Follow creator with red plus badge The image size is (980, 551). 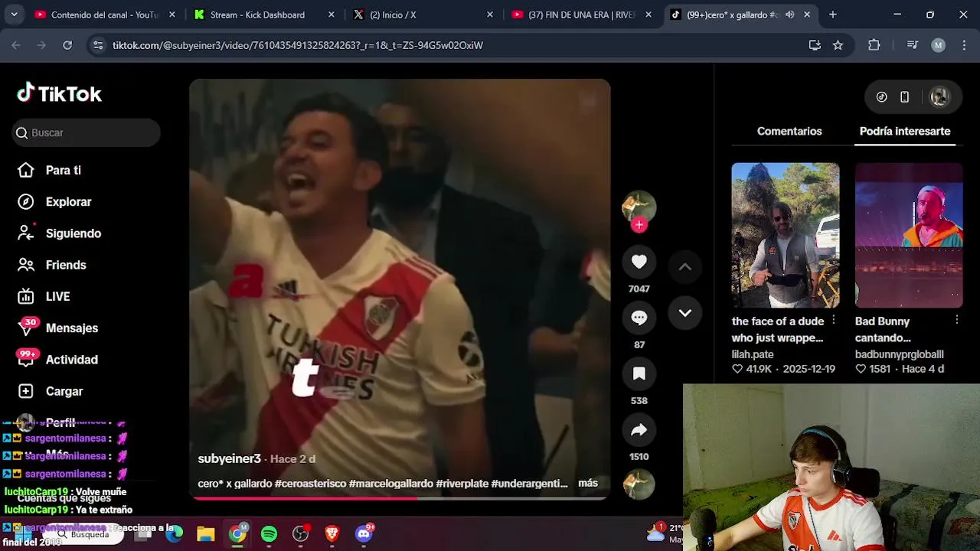point(639,224)
